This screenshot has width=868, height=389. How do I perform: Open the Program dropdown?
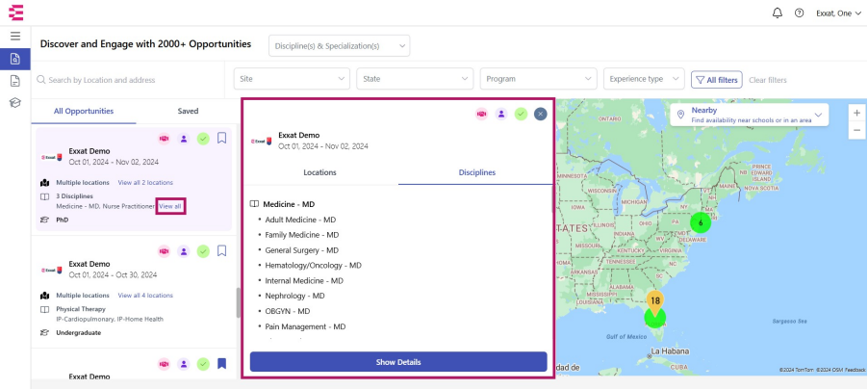(539, 79)
